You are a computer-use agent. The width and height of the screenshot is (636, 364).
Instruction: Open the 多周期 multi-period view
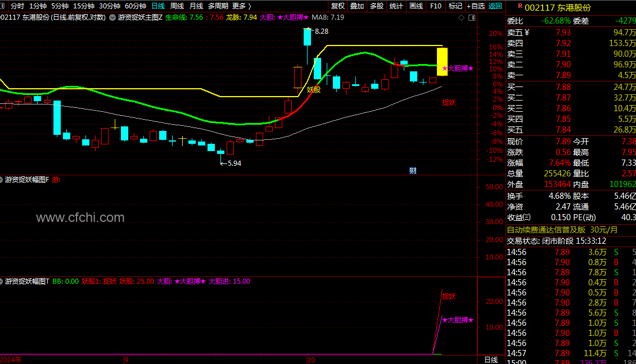tap(218, 6)
